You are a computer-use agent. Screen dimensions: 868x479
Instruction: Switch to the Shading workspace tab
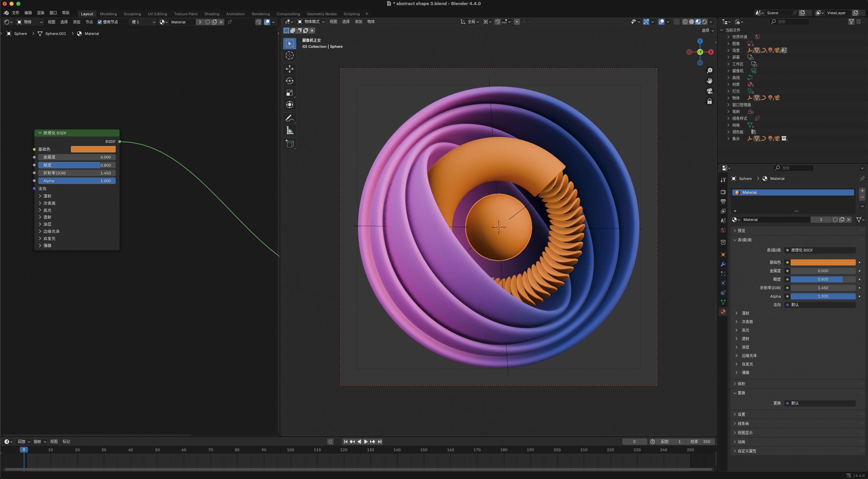212,14
